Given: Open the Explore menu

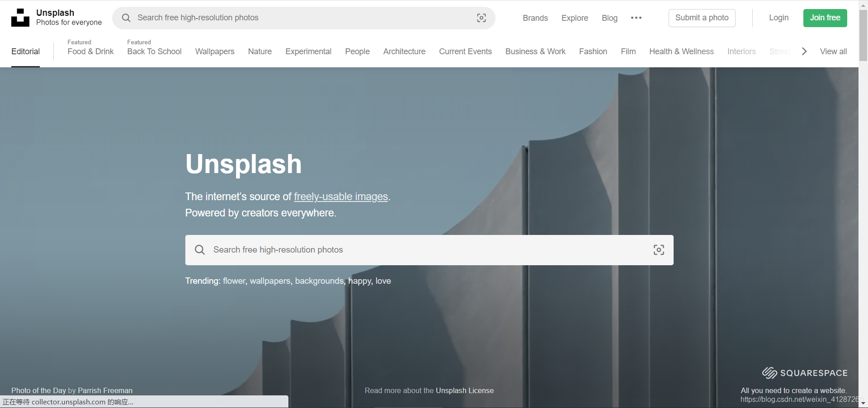Looking at the screenshot, I should pyautogui.click(x=575, y=18).
